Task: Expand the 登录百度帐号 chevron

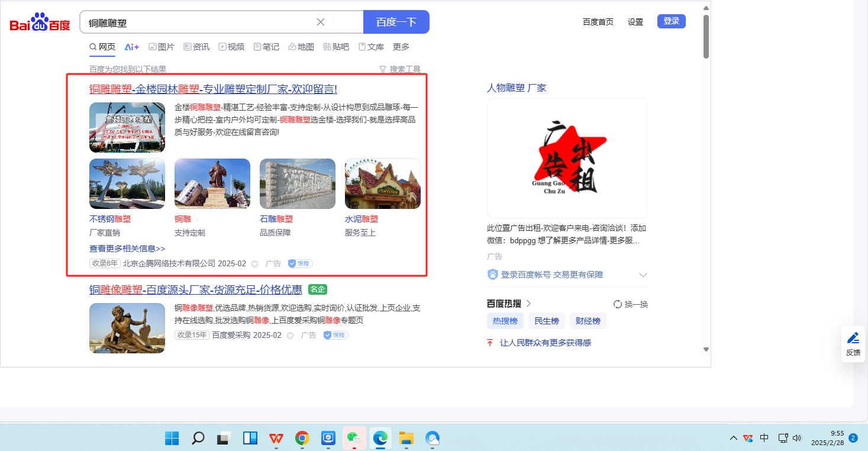Action: point(643,275)
